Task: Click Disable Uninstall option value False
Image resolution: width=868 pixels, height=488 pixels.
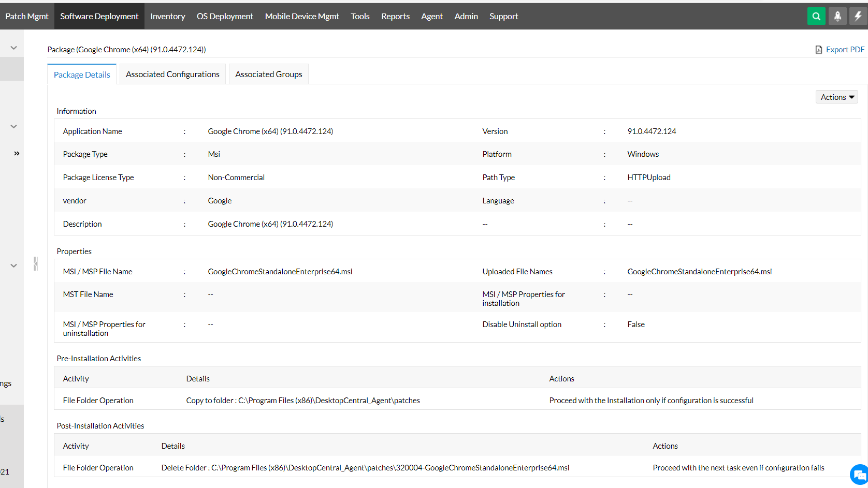Action: (x=636, y=324)
